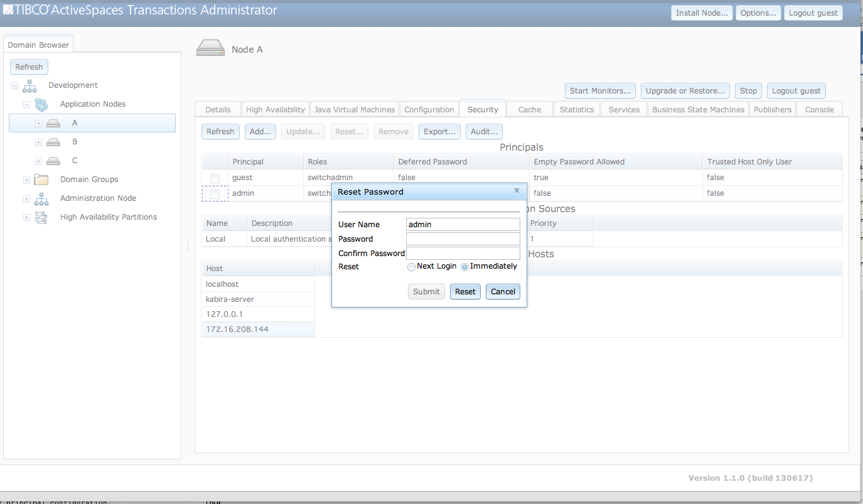Select the Next Login radio button
Viewport: 863px width, 504px height.
pyautogui.click(x=412, y=267)
